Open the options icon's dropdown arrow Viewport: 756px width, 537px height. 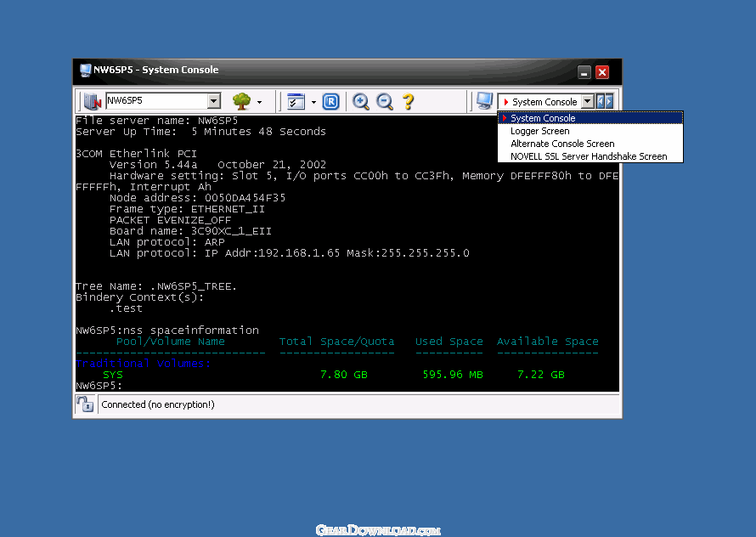(x=313, y=102)
